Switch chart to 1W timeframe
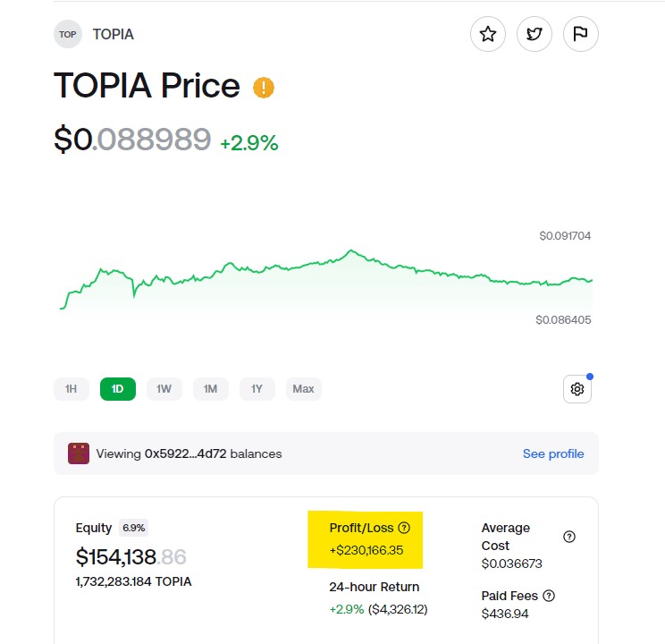The image size is (665, 644). [164, 389]
